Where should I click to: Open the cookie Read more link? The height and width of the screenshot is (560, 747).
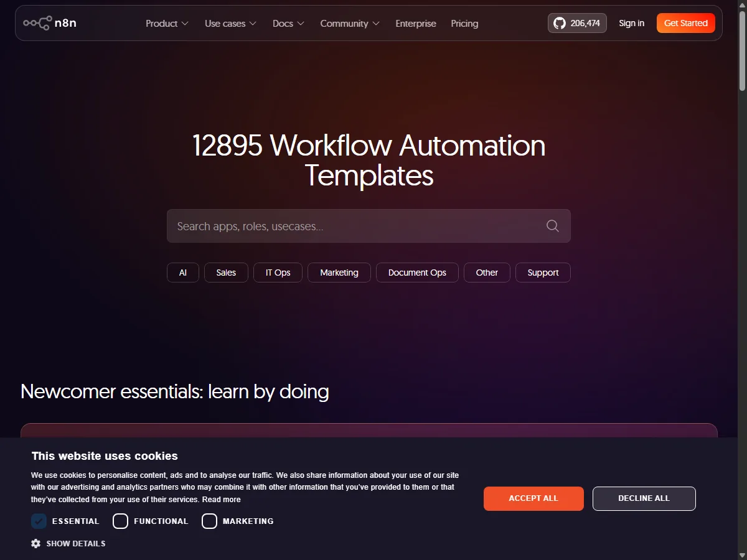(x=221, y=500)
